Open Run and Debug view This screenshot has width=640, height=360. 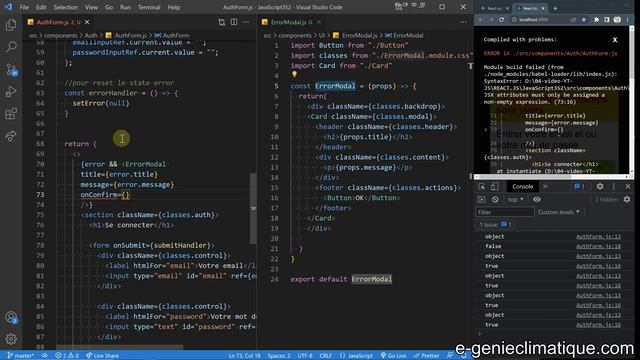(11, 91)
